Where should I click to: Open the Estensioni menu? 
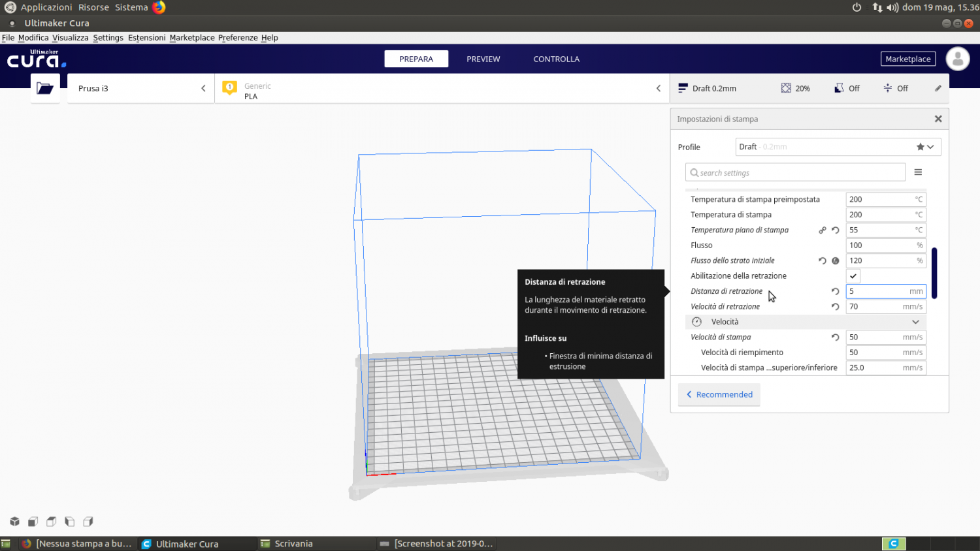tap(146, 38)
